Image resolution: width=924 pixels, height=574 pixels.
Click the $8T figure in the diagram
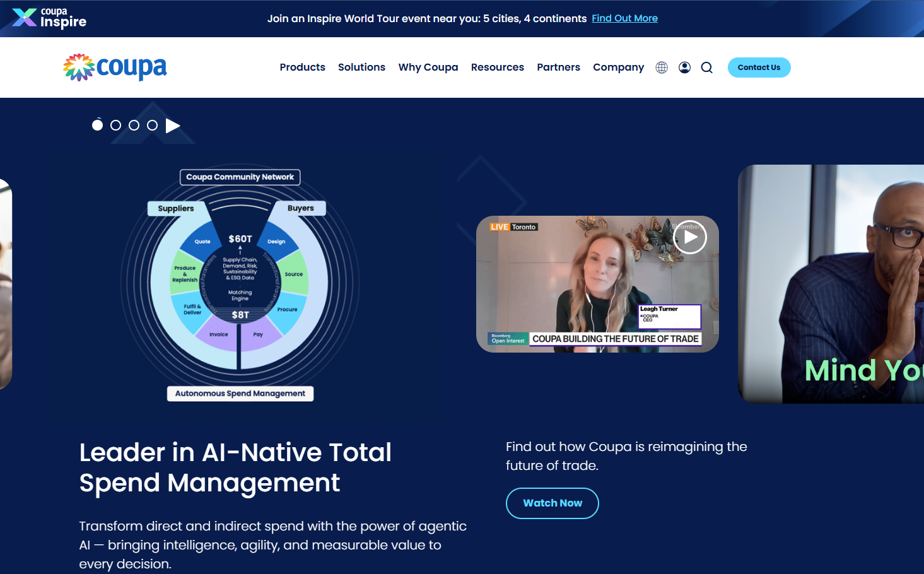pyautogui.click(x=240, y=315)
